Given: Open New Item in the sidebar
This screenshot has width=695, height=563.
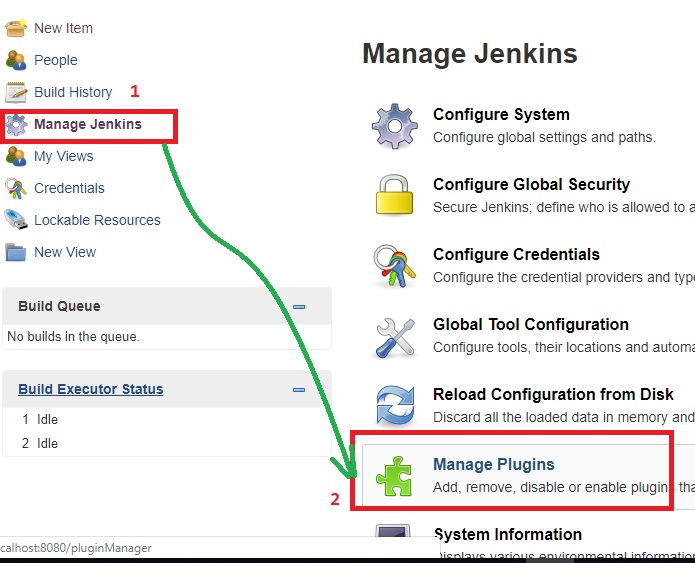Looking at the screenshot, I should (x=63, y=28).
